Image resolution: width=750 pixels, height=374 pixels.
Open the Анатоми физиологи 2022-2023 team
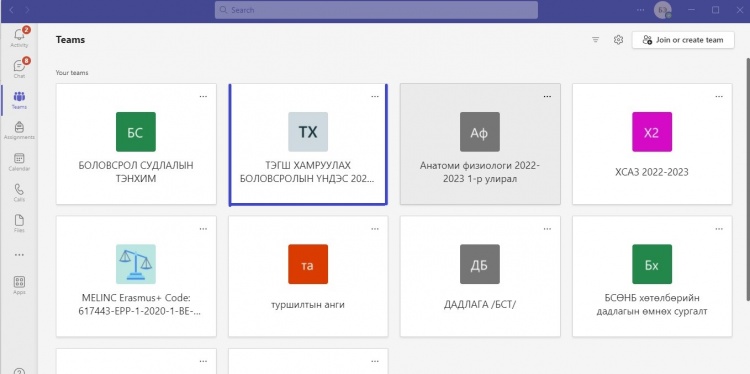coord(480,144)
